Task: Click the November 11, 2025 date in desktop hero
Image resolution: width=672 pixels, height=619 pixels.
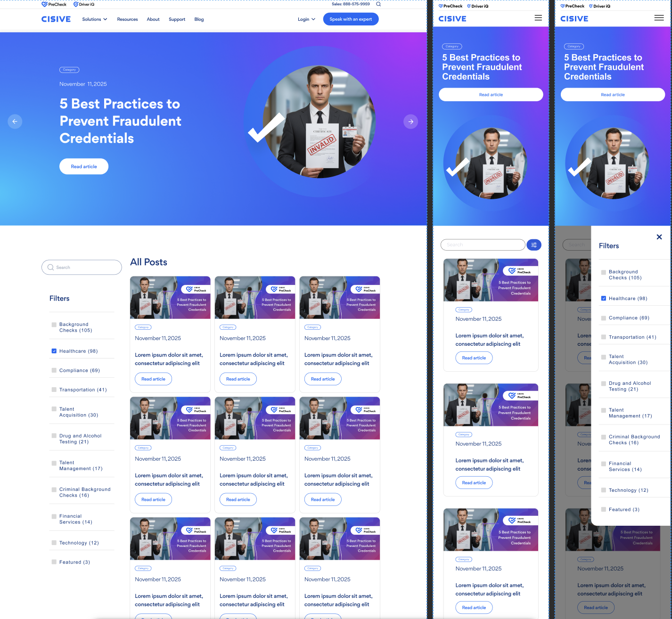Action: [x=83, y=84]
